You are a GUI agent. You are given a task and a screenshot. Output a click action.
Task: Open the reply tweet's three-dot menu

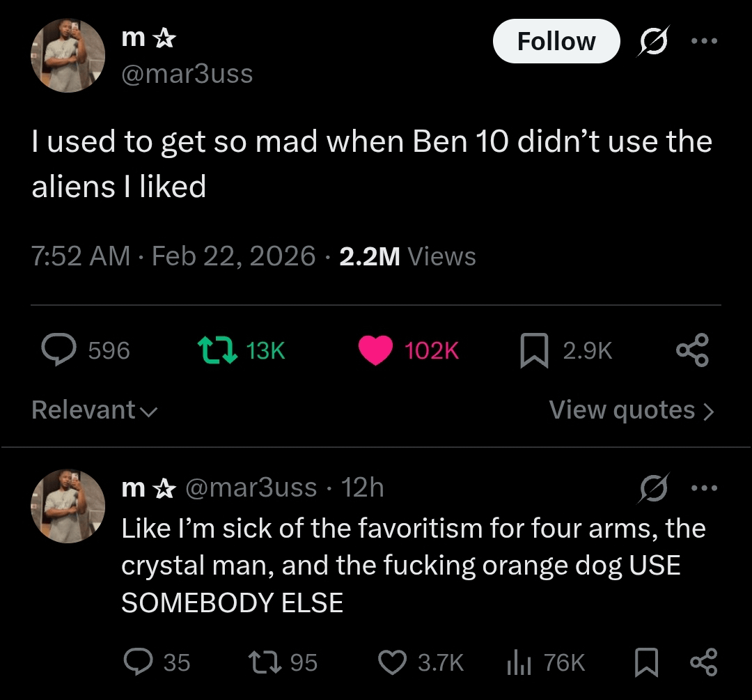pos(703,488)
